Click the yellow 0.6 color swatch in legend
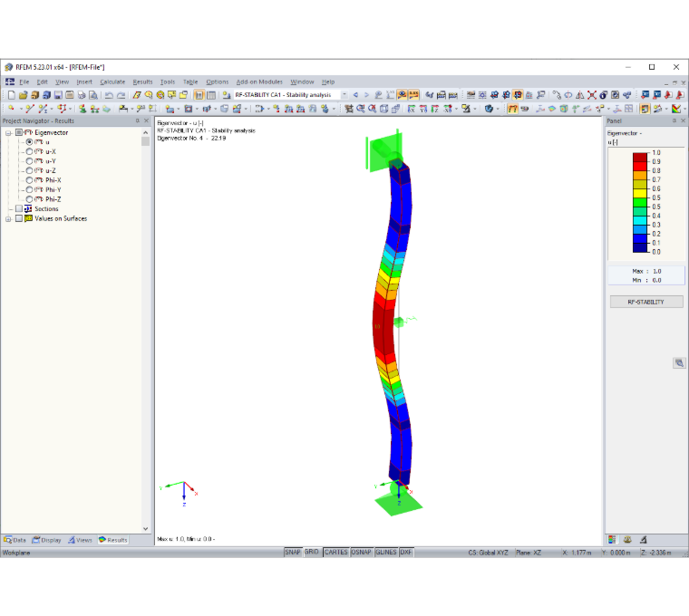 tap(640, 193)
